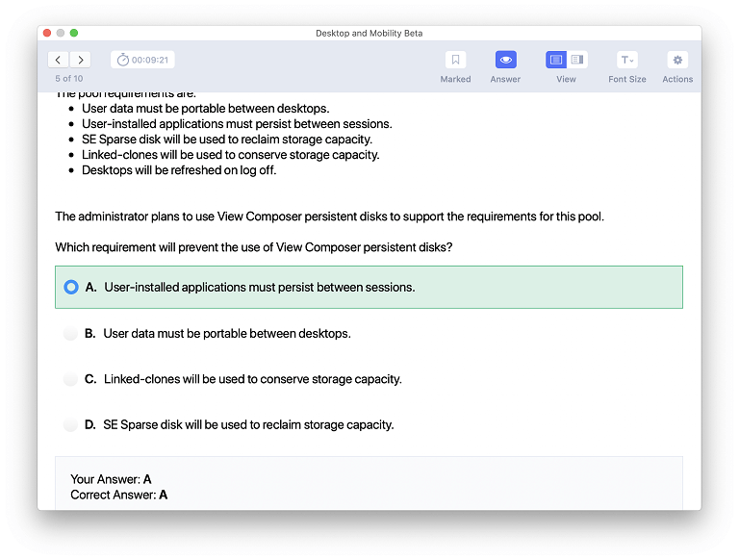This screenshot has width=739, height=560.
Task: Click the 00:09:21 exam timer
Action: click(x=142, y=60)
